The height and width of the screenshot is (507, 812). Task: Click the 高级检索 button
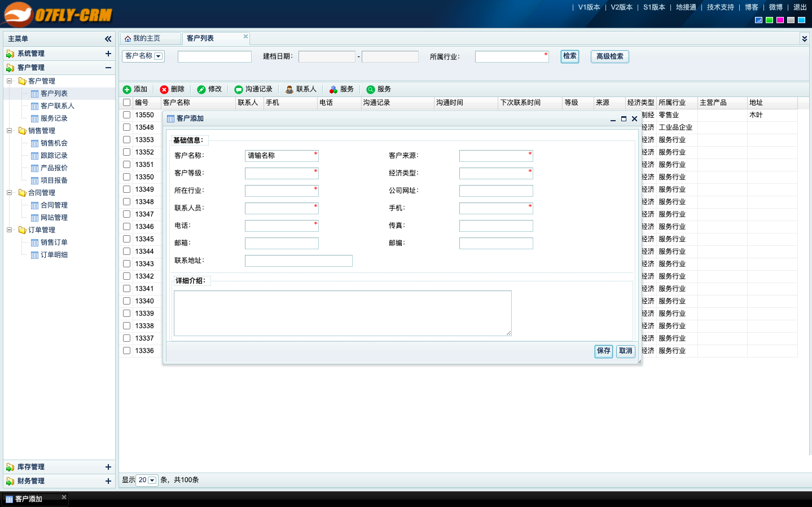point(610,56)
